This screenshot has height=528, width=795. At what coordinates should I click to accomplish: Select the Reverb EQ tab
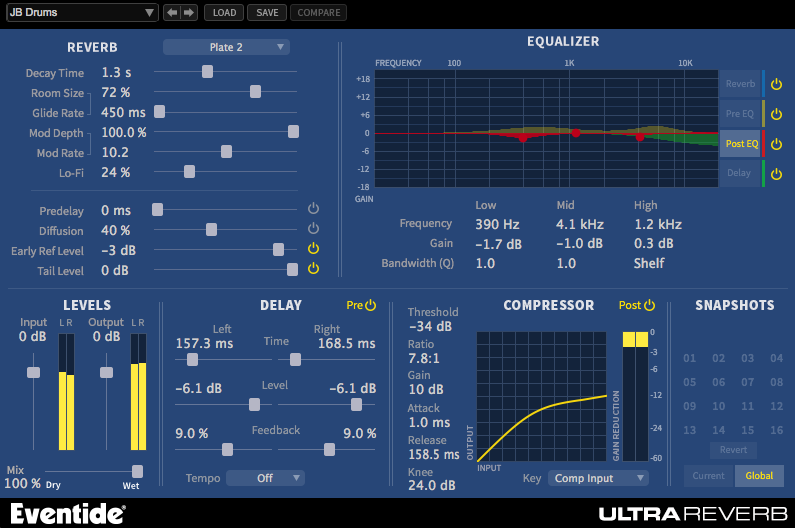click(740, 84)
